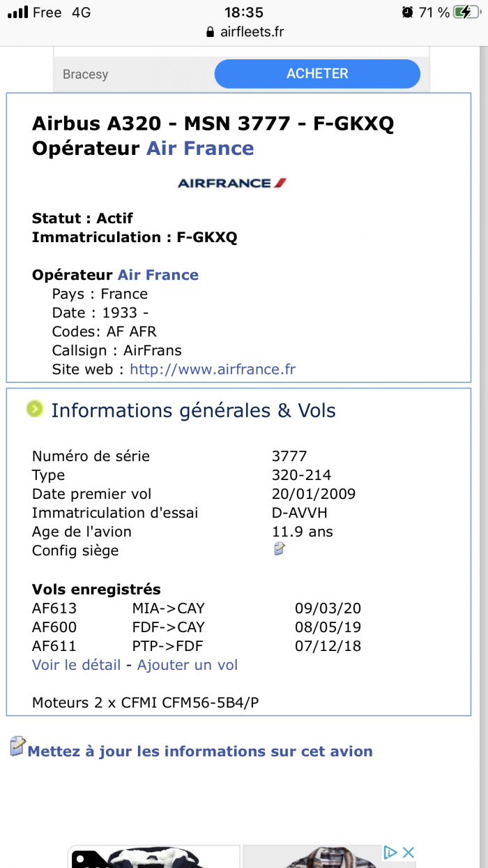Screen dimensions: 488x868
Task: Open Mettez à jour les informations link
Action: (200, 751)
